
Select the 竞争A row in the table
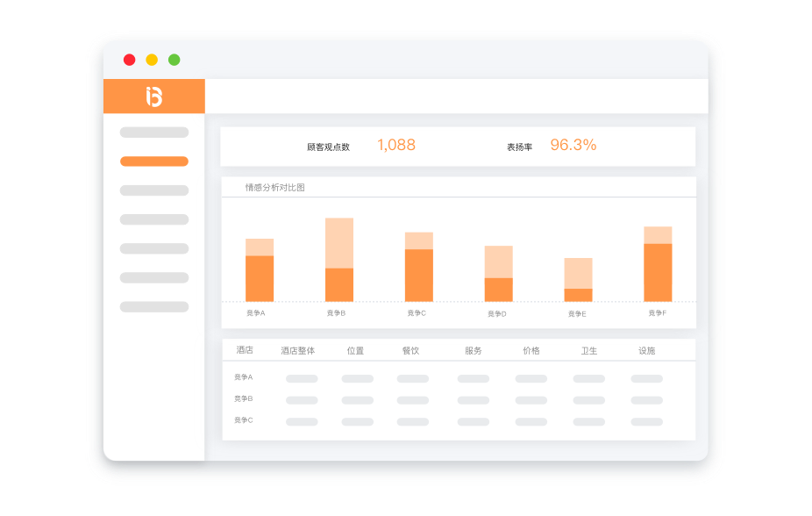pyautogui.click(x=243, y=377)
